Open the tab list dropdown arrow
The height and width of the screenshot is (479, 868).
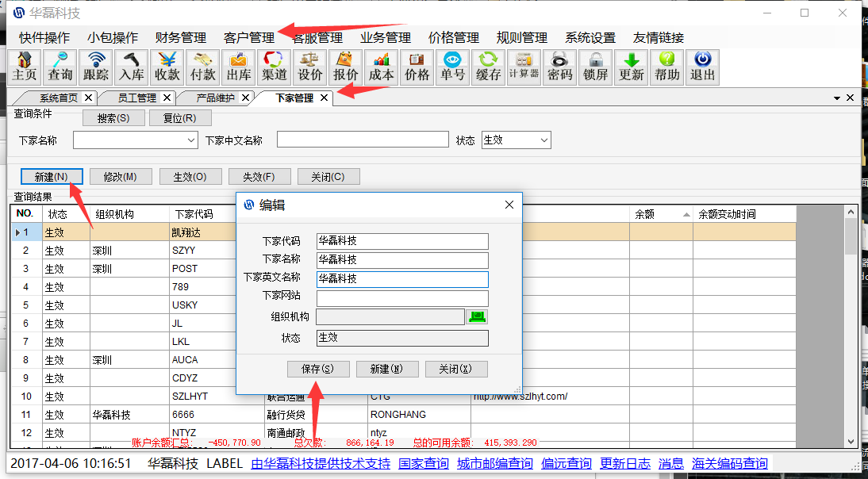837,98
